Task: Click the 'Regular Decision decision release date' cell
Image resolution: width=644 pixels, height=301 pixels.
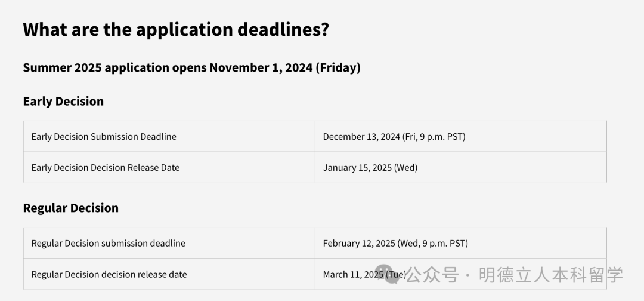Action: tap(109, 275)
